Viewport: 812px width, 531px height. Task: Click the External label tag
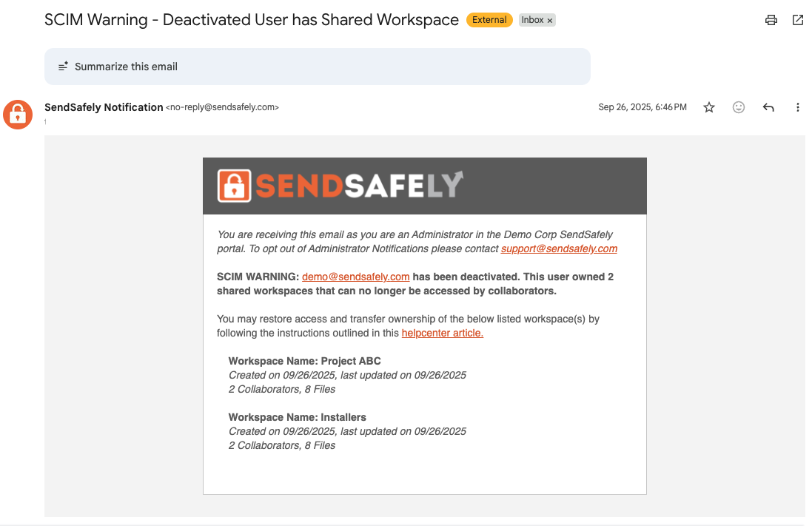point(489,20)
